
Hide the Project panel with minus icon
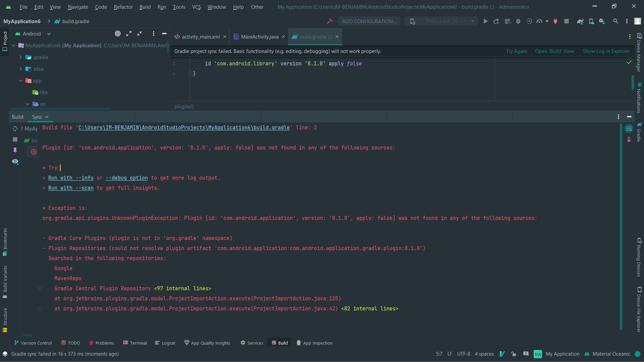(164, 34)
